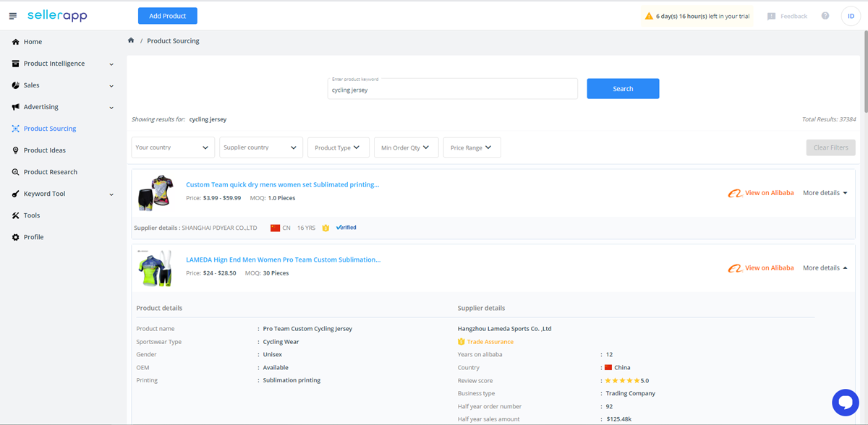Open Custom Team quick dry product link

point(283,185)
